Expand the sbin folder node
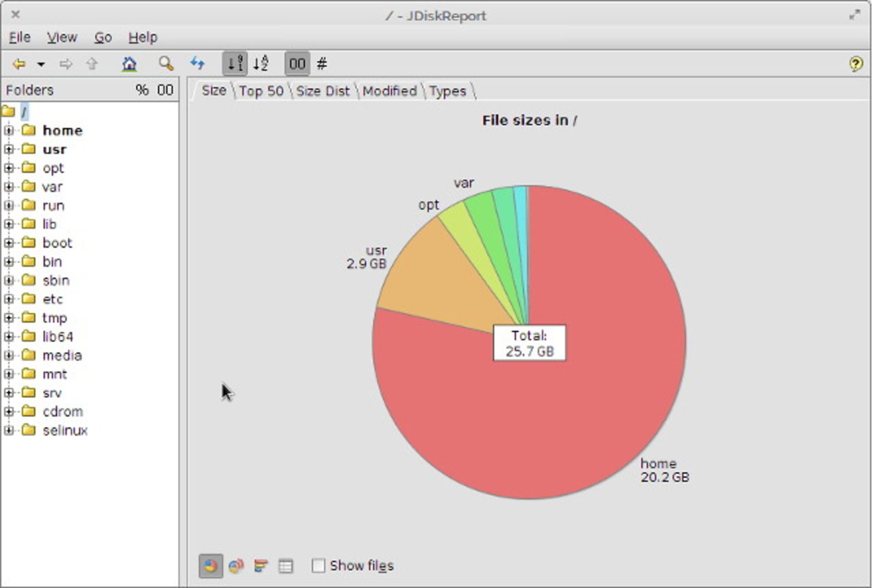The width and height of the screenshot is (885, 588). pyautogui.click(x=9, y=280)
